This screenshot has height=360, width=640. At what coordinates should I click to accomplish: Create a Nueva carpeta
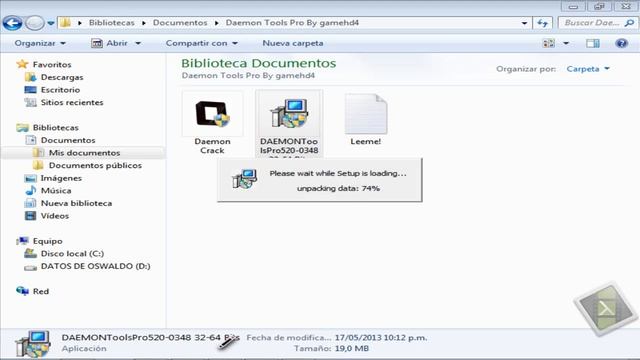click(293, 43)
